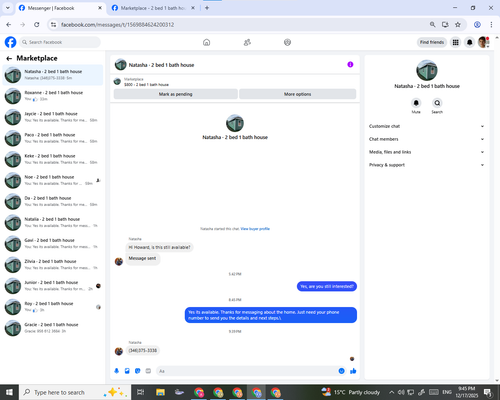500x400 pixels.
Task: Open the purple conversation information icon
Action: coord(350,64)
